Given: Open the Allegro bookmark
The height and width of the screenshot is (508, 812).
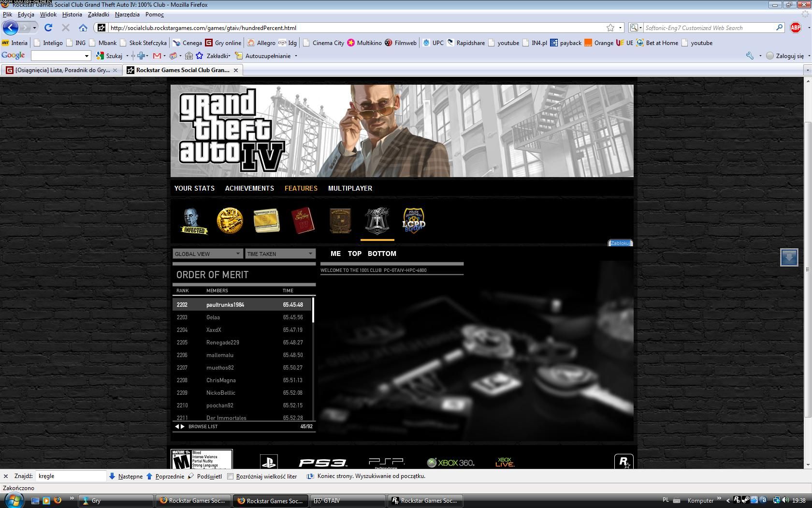Looking at the screenshot, I should point(261,43).
